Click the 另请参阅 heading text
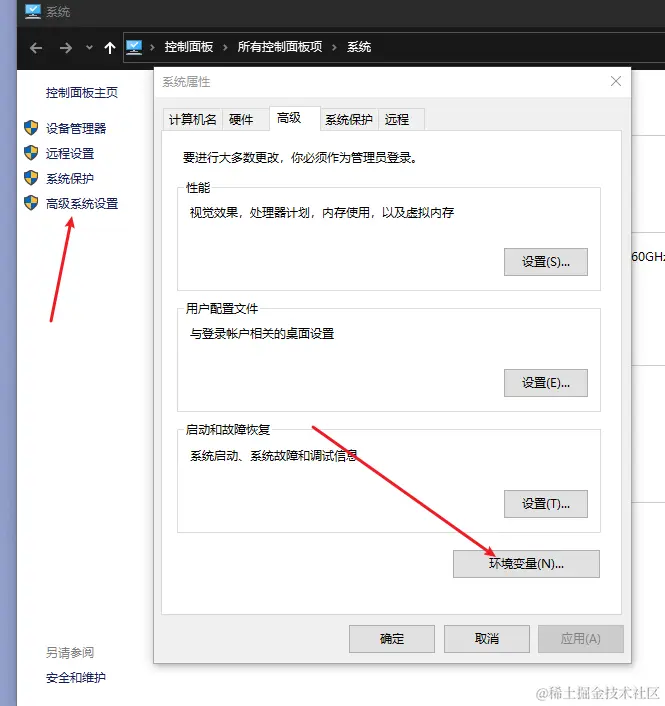The width and height of the screenshot is (665, 706). click(x=70, y=652)
